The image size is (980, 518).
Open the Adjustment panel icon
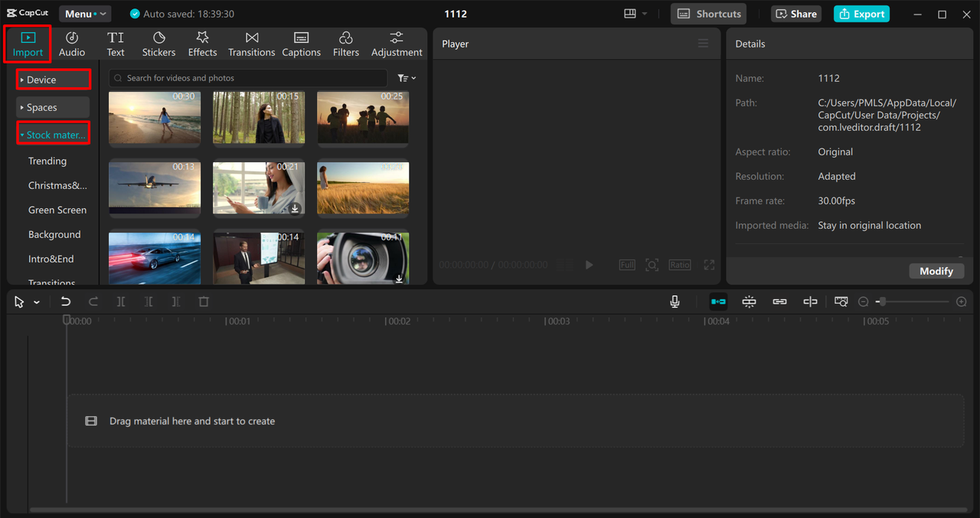pyautogui.click(x=397, y=44)
